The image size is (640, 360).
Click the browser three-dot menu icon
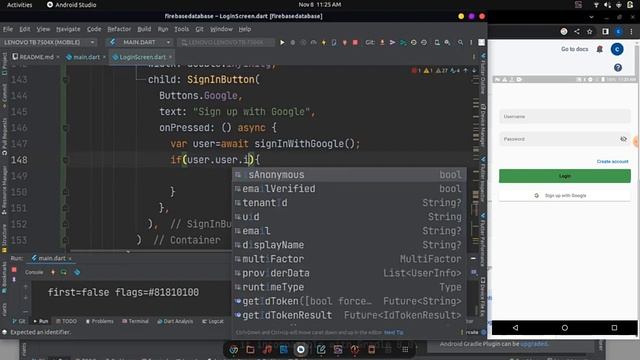pos(631,31)
